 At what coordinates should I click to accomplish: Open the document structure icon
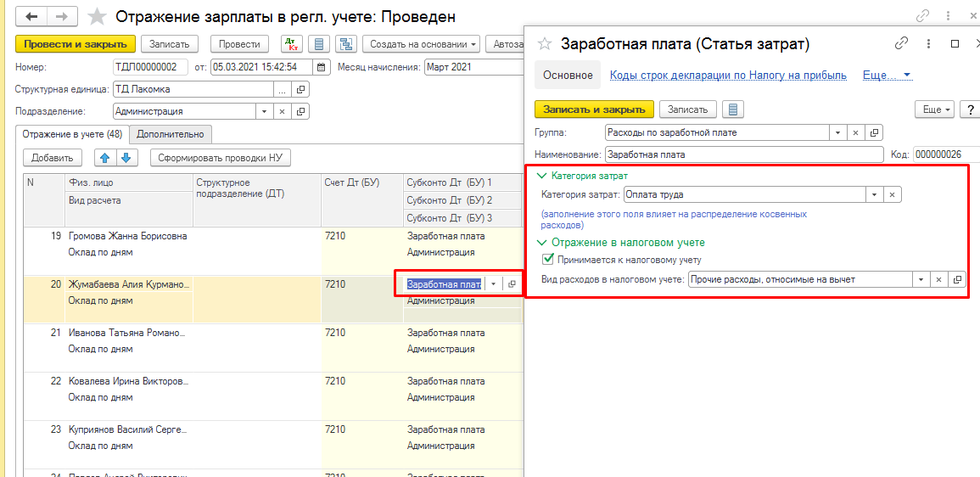coord(345,44)
